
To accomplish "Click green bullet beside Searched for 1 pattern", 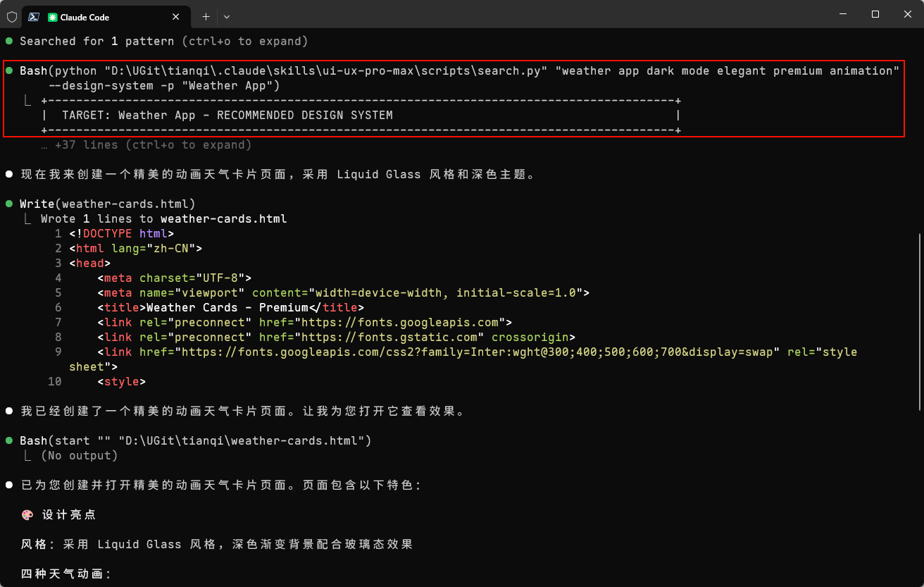I will click(x=9, y=42).
